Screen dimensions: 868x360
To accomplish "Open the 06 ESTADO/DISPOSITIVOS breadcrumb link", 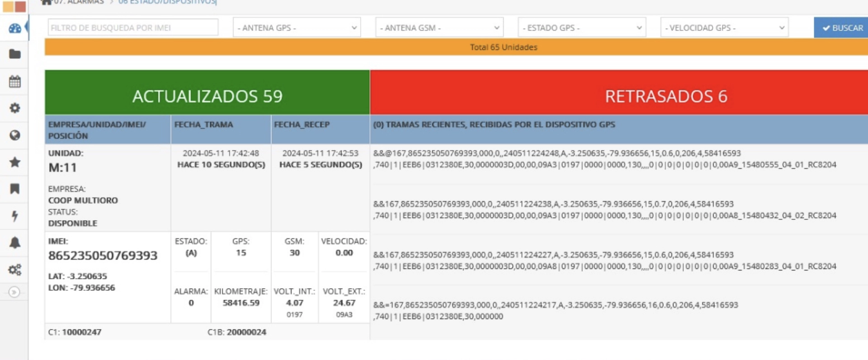I will 167,2.
